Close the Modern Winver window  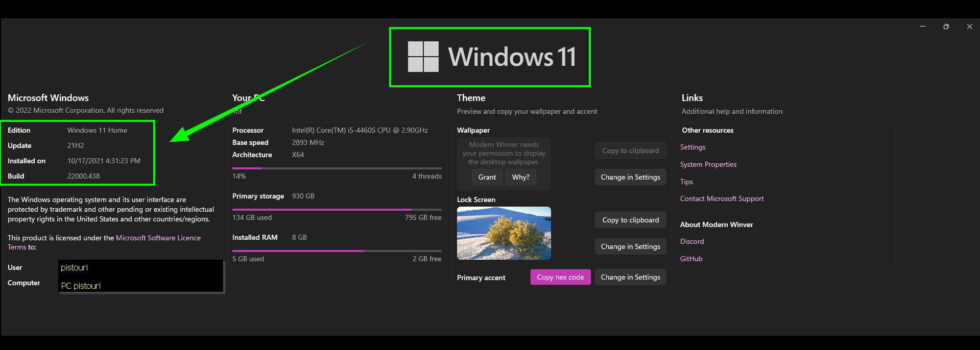pyautogui.click(x=970, y=27)
